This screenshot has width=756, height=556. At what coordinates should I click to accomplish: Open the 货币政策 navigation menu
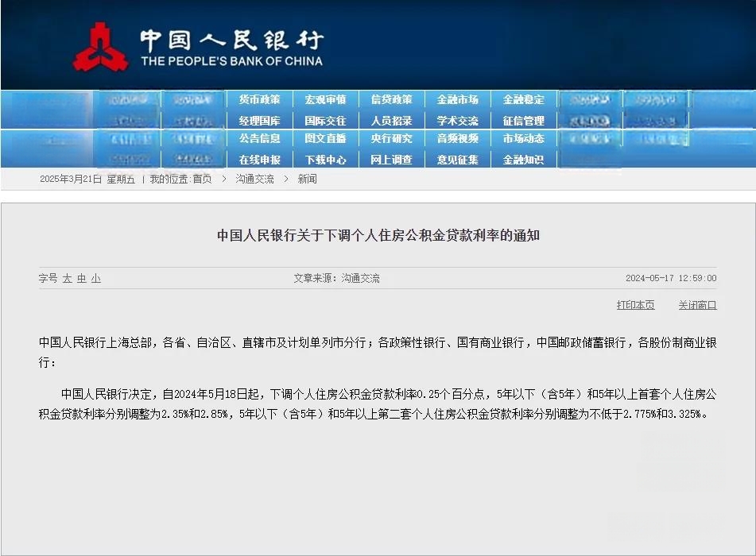tap(259, 99)
